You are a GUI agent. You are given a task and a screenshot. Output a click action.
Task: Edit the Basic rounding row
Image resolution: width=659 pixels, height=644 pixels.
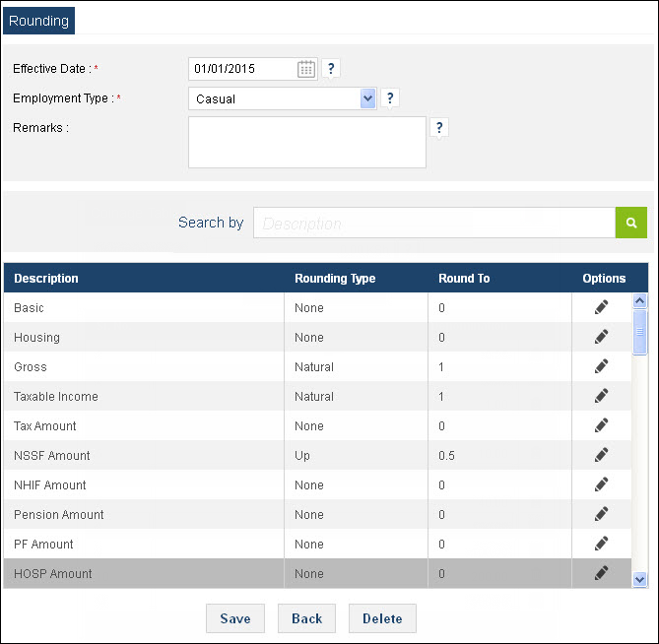pyautogui.click(x=601, y=307)
